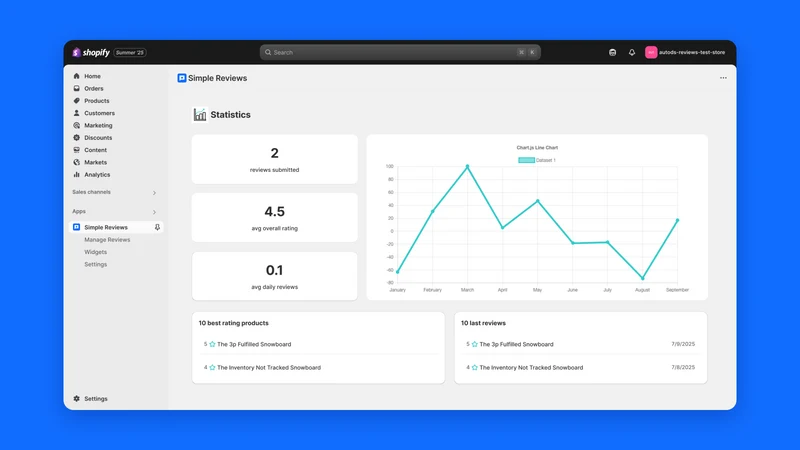Image resolution: width=800 pixels, height=450 pixels.
Task: Open notifications bell
Action: [x=632, y=52]
